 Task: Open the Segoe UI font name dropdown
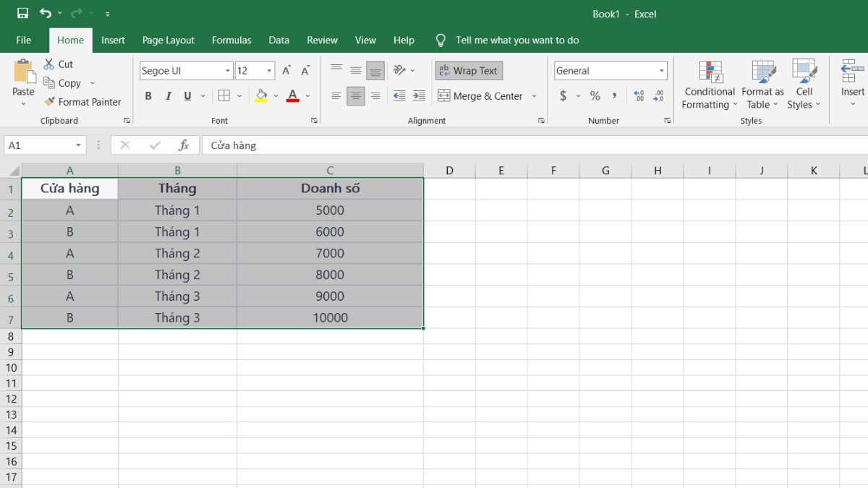[227, 71]
